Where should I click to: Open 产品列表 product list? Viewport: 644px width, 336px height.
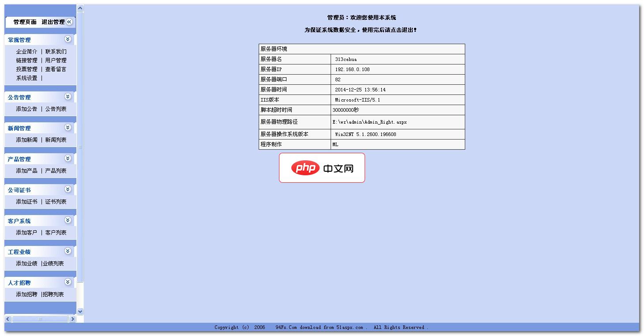tap(56, 170)
